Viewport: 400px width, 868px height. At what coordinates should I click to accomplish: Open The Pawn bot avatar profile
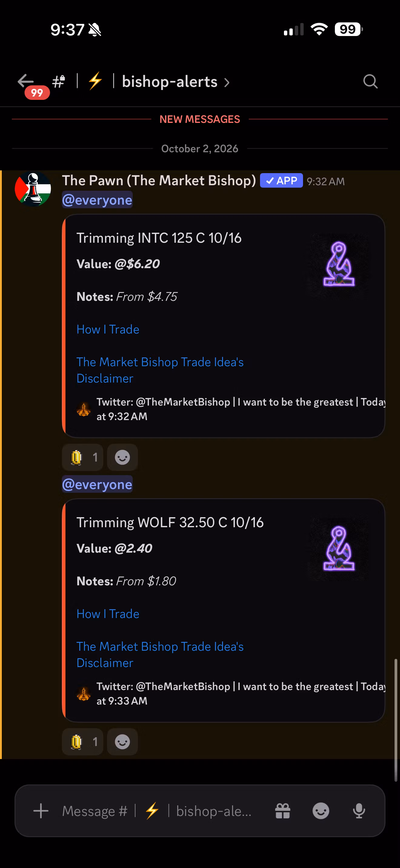[x=33, y=189]
